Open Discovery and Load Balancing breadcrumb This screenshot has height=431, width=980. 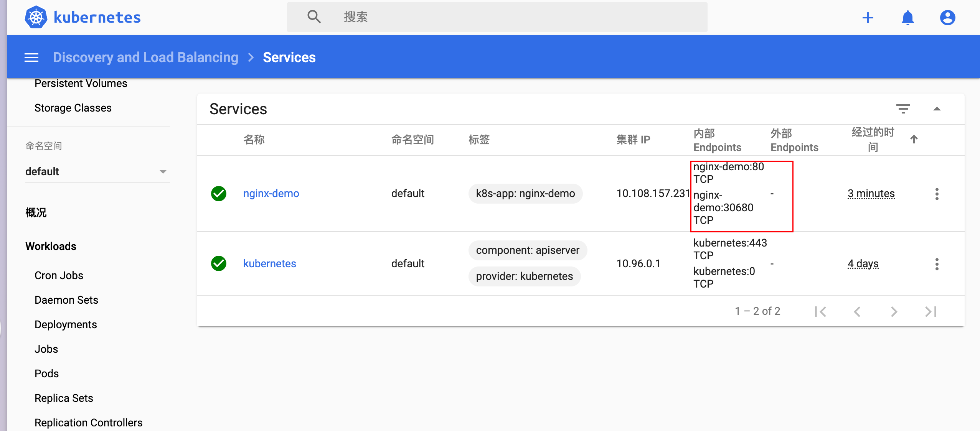pyautogui.click(x=145, y=58)
